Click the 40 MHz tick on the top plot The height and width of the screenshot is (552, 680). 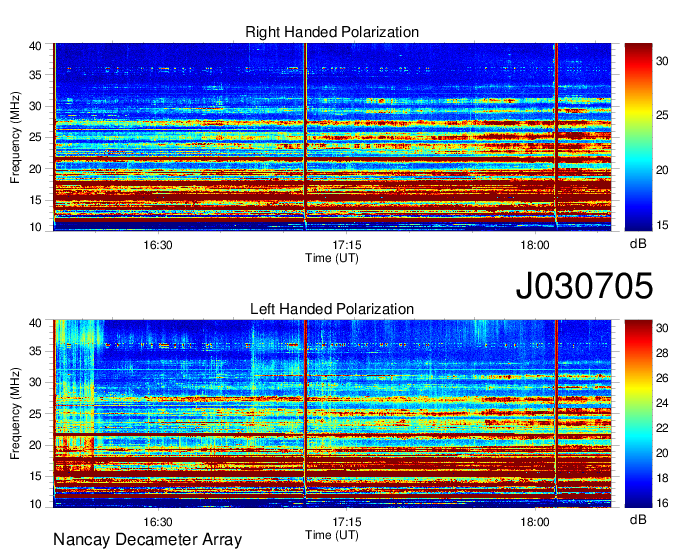[35, 46]
